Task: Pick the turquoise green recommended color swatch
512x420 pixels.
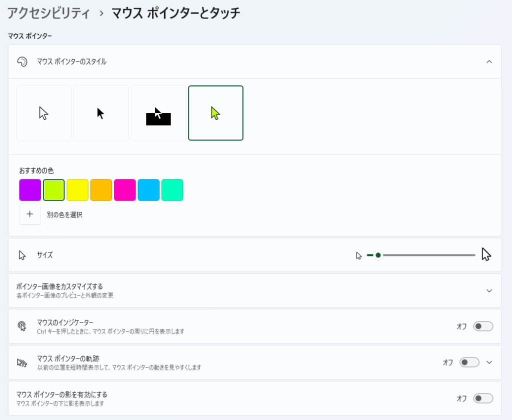Action: 172,190
